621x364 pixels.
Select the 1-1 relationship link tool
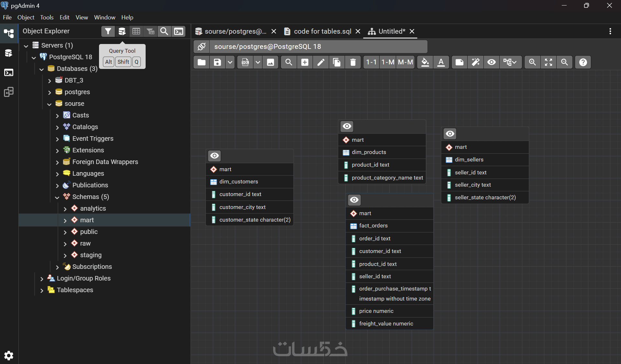371,62
